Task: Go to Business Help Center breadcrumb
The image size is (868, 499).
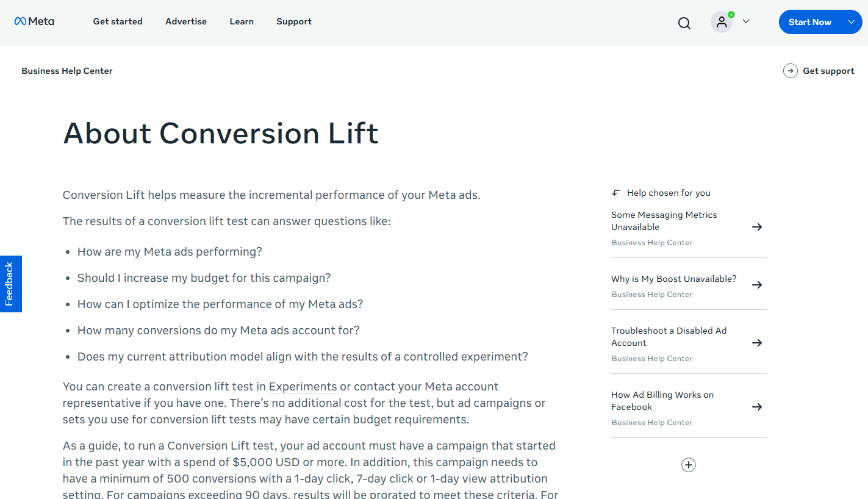Action: [x=67, y=71]
